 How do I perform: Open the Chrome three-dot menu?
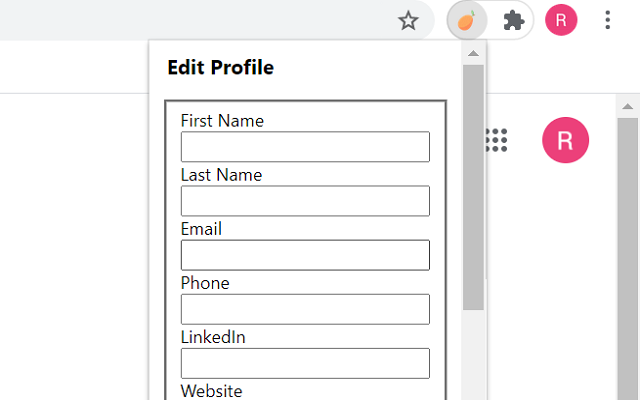(608, 21)
